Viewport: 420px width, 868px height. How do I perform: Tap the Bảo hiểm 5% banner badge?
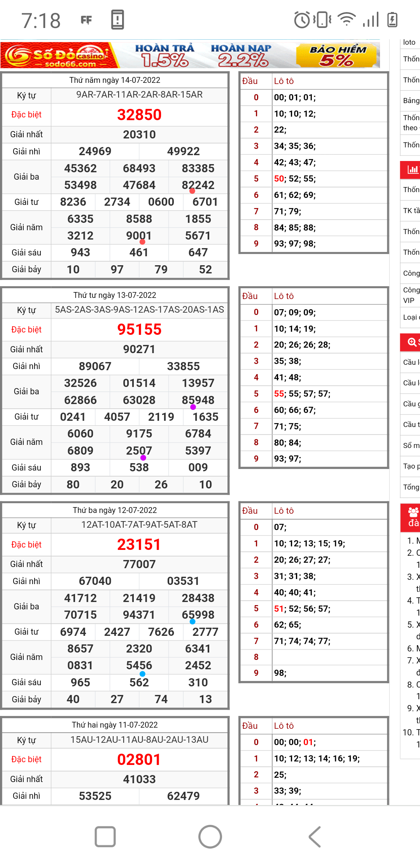coord(337,55)
